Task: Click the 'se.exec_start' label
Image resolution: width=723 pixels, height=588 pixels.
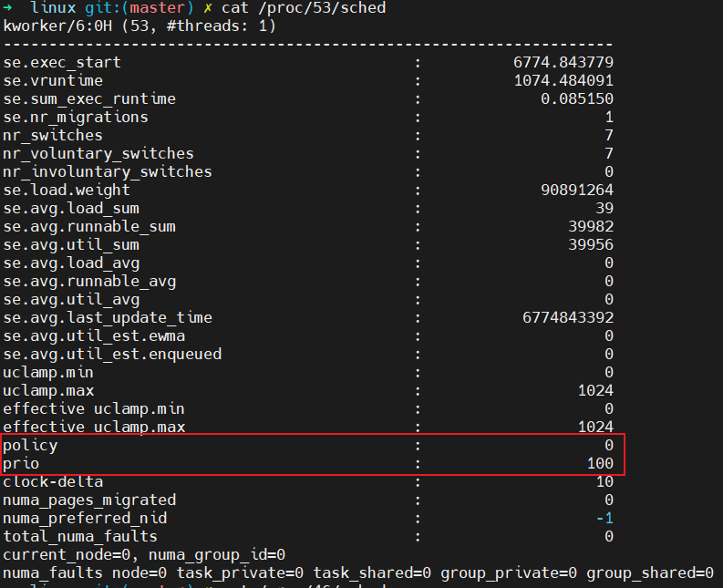Action: click(62, 62)
